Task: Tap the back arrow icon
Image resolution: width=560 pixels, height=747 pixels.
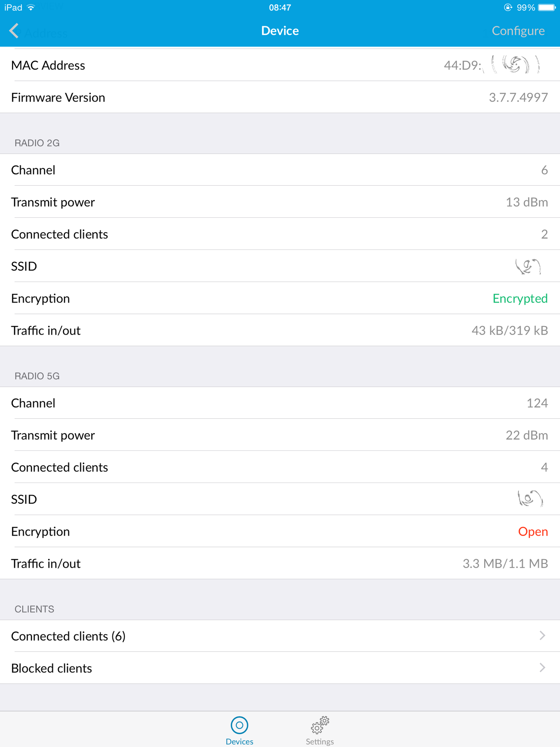Action: tap(14, 31)
